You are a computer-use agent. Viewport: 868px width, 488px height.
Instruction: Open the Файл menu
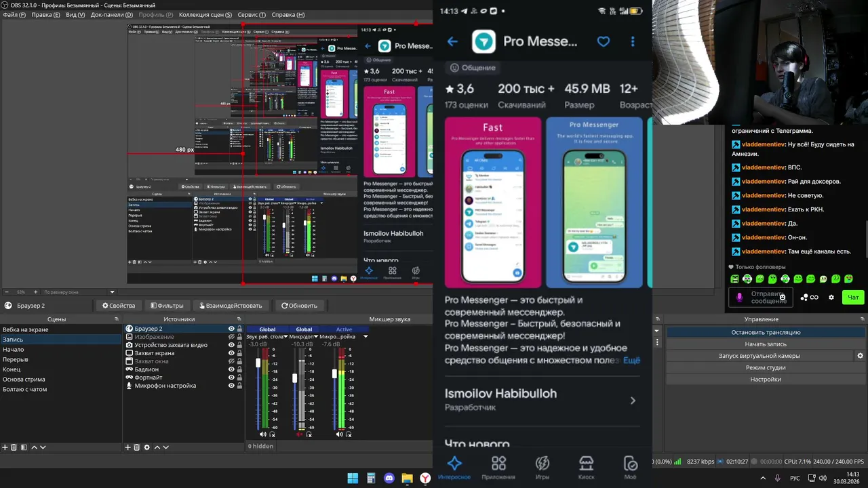click(14, 14)
